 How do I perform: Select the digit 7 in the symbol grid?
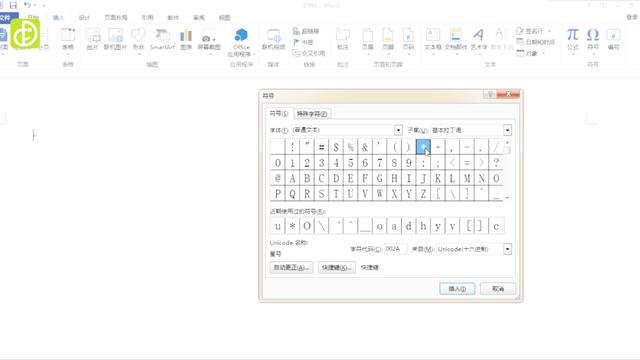[x=380, y=162]
